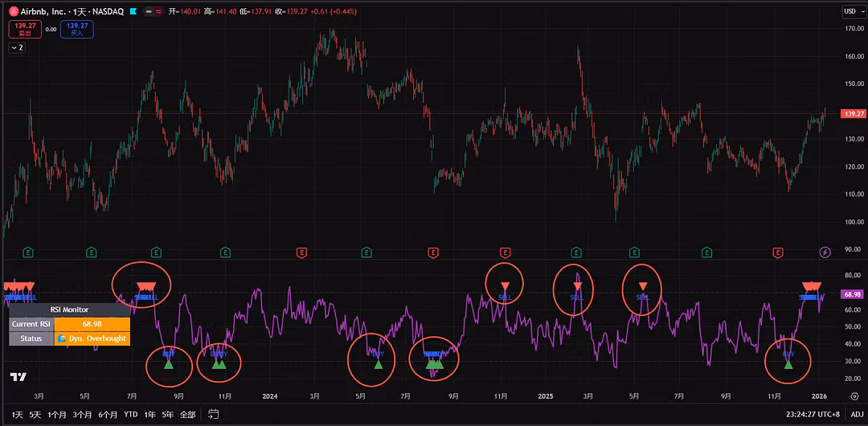This screenshot has height=426, width=868.
Task: Click the red 139.27 price axis label
Action: [853, 113]
